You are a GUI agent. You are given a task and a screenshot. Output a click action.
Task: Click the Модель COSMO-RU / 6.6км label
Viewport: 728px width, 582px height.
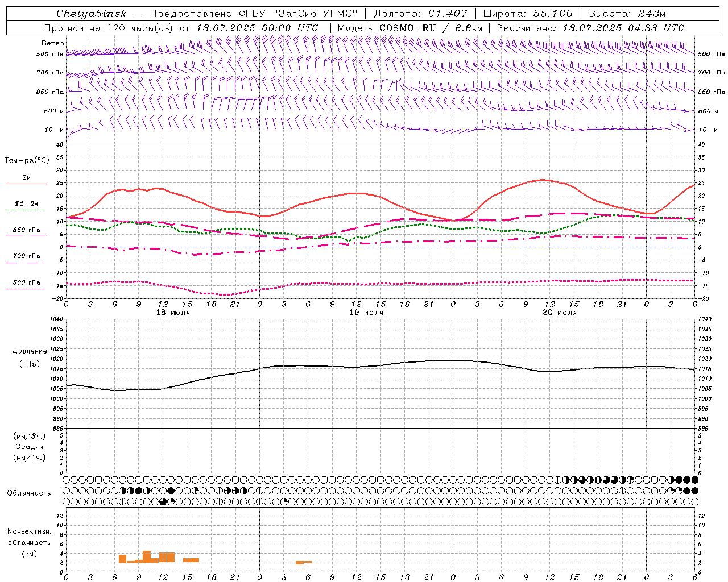(x=410, y=28)
